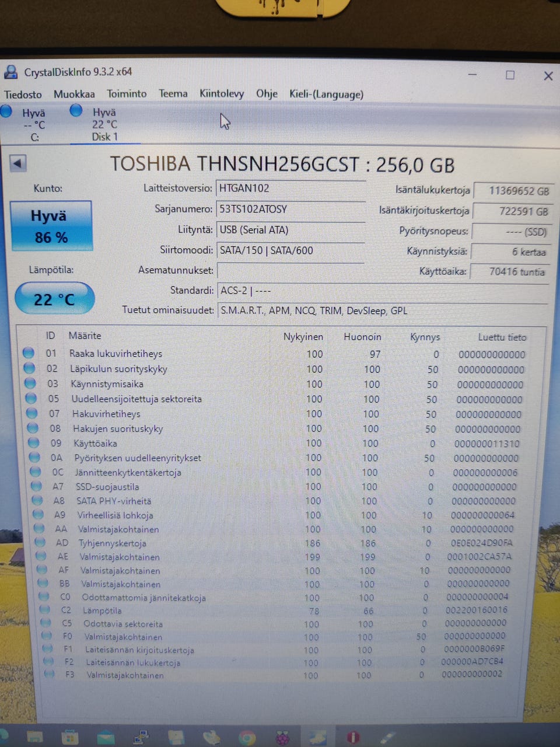Click status icon for Hakujen suorituskyky
The height and width of the screenshot is (747, 560).
tap(33, 428)
